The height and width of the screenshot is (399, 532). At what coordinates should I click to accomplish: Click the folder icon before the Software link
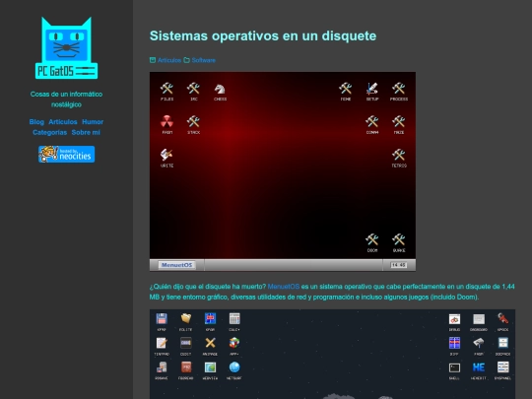tap(186, 60)
